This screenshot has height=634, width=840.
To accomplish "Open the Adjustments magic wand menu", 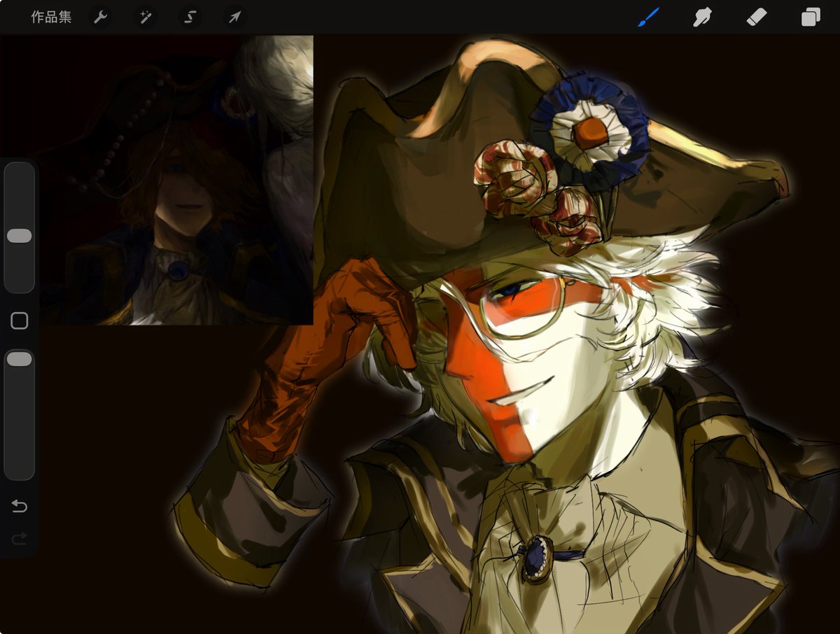I will pyautogui.click(x=145, y=17).
